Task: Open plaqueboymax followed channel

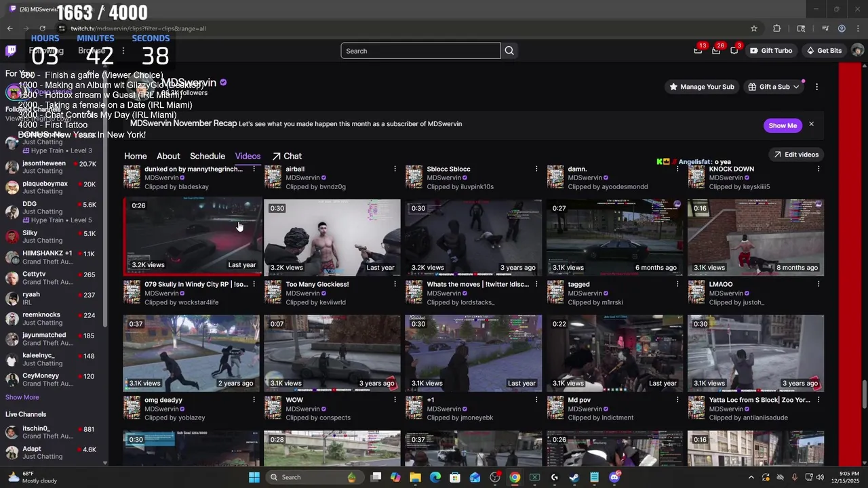Action: (53, 188)
